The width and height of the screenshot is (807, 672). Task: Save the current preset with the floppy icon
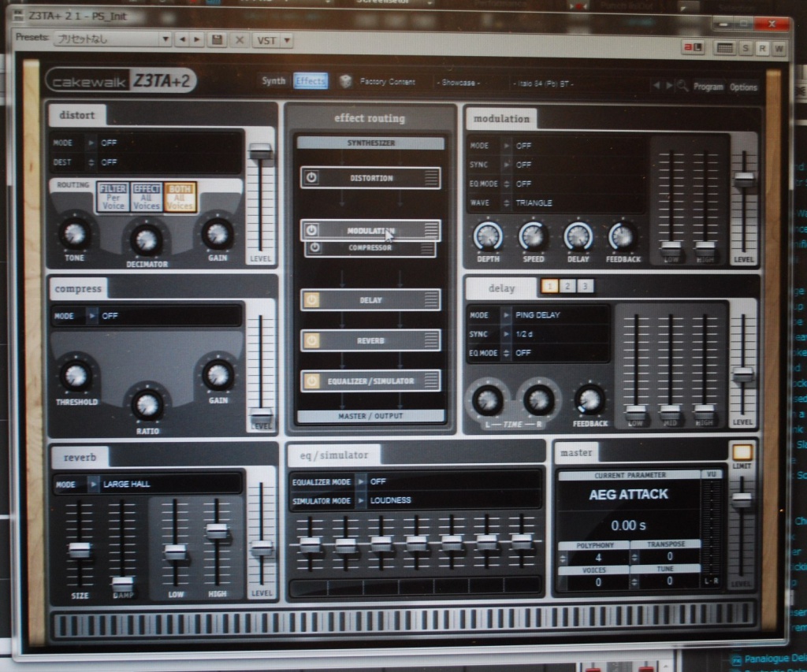(218, 39)
